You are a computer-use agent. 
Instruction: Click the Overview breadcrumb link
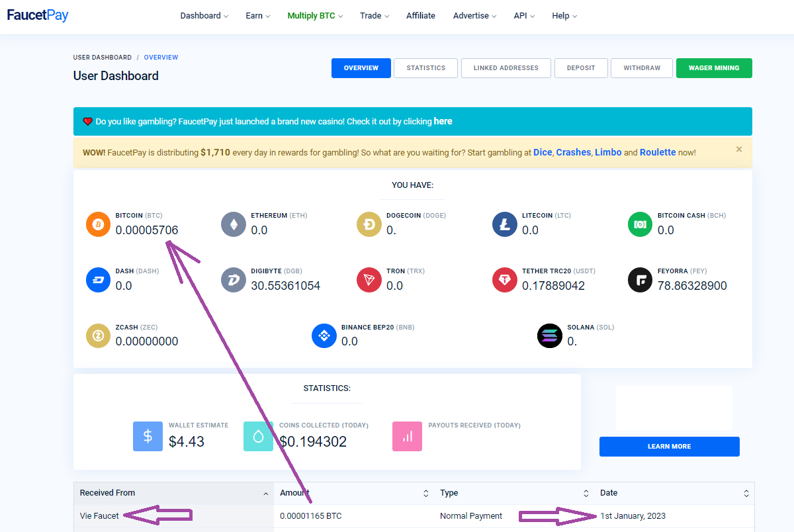point(161,58)
